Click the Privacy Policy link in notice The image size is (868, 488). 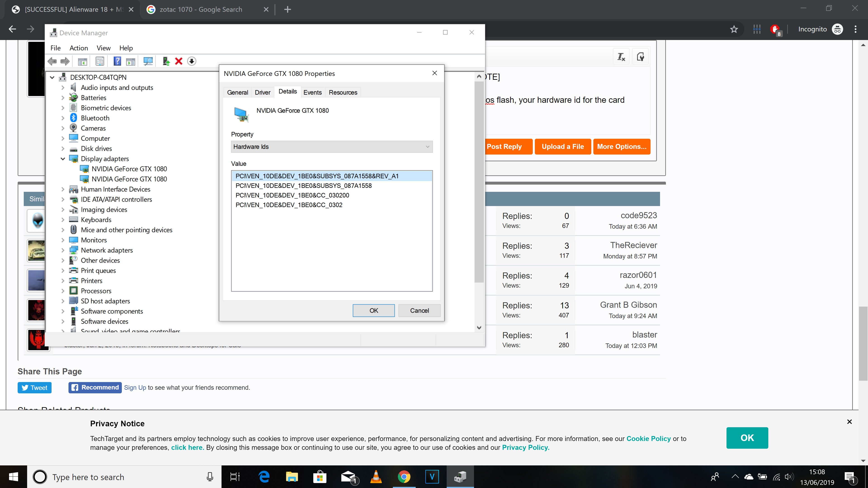coord(526,448)
